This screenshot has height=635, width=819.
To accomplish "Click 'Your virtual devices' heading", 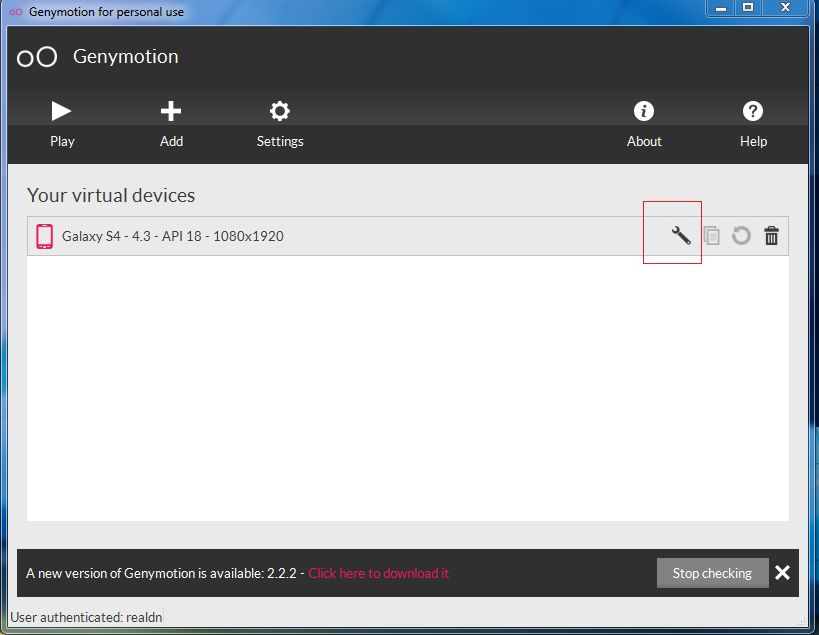I will point(111,195).
